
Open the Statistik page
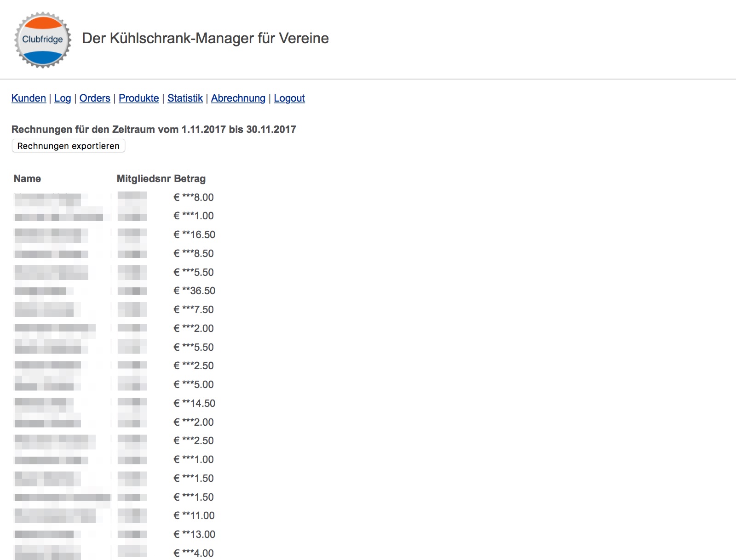click(x=185, y=98)
